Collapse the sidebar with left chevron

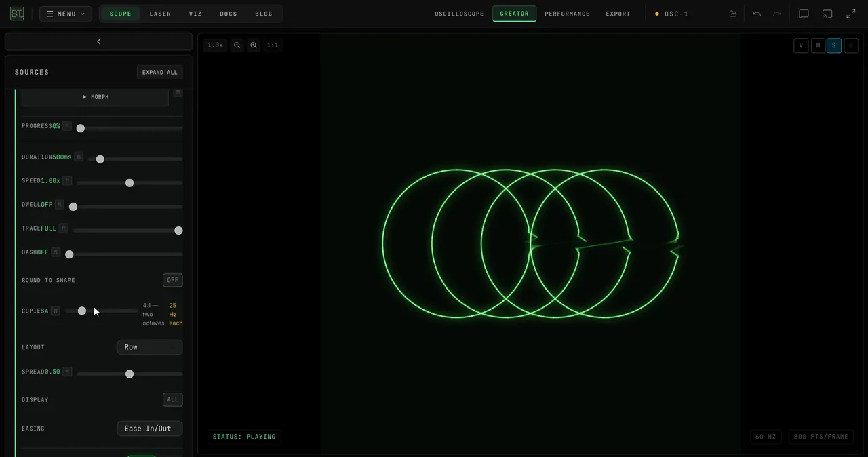click(99, 42)
